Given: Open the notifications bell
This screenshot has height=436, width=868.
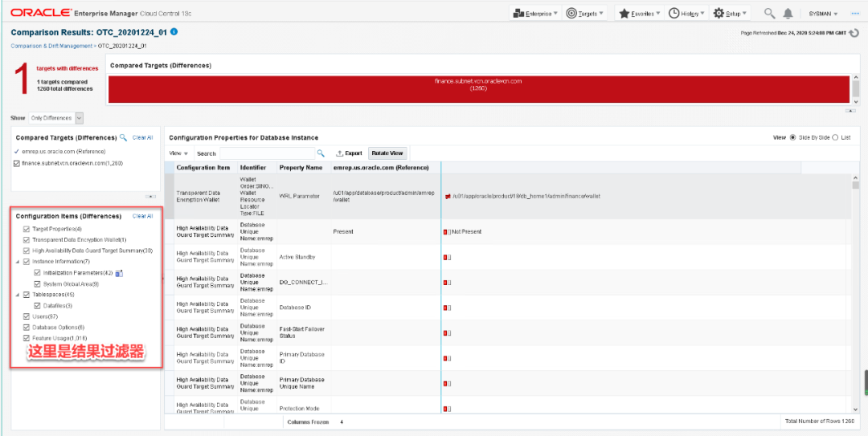Looking at the screenshot, I should 788,14.
